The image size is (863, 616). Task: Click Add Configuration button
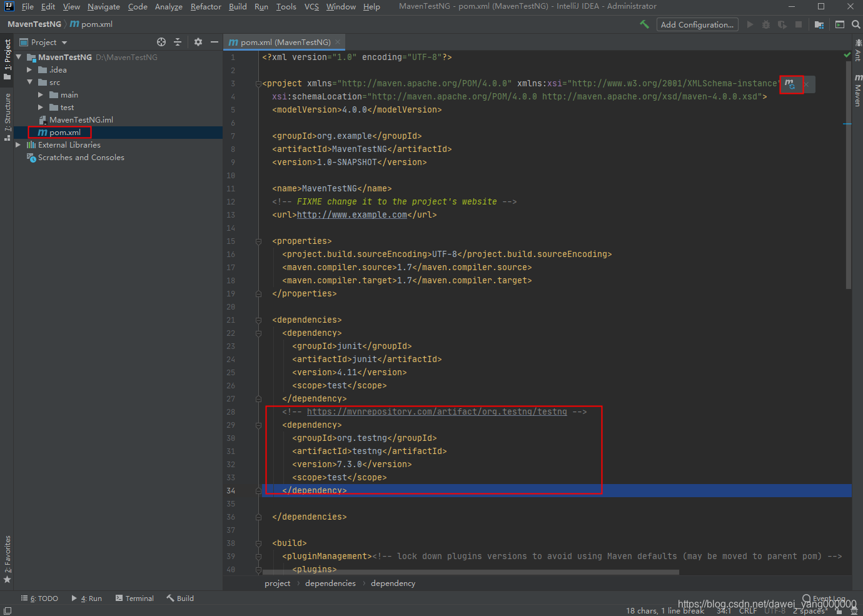(697, 24)
